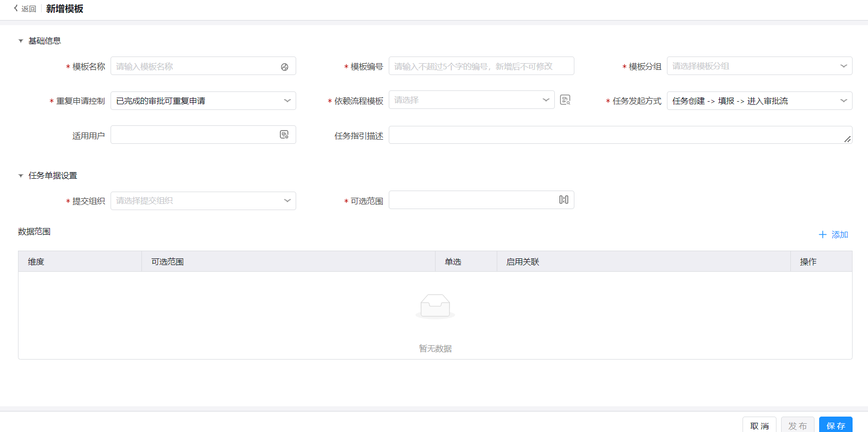Open the 提交组织 dropdown
The image size is (868, 432).
coord(203,201)
